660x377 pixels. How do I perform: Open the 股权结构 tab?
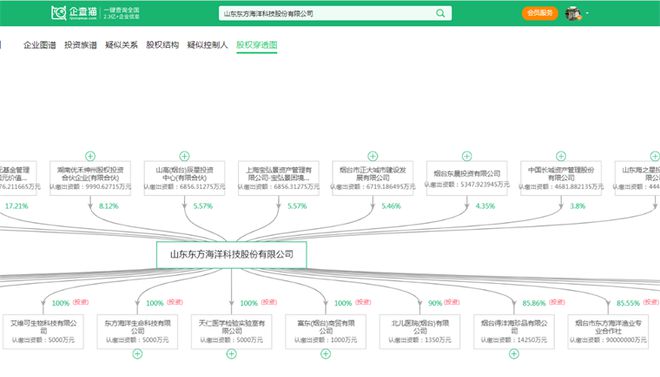pos(162,45)
